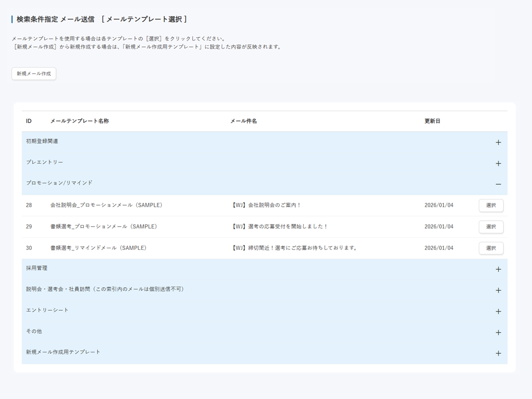Select template 30 書類選考_リマインドメール
Screen dimensions: 532x399
pos(491,248)
